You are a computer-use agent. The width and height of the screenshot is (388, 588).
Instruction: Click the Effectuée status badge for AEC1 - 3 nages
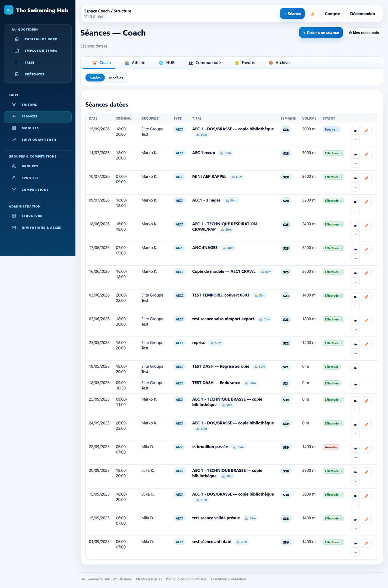pos(333,201)
